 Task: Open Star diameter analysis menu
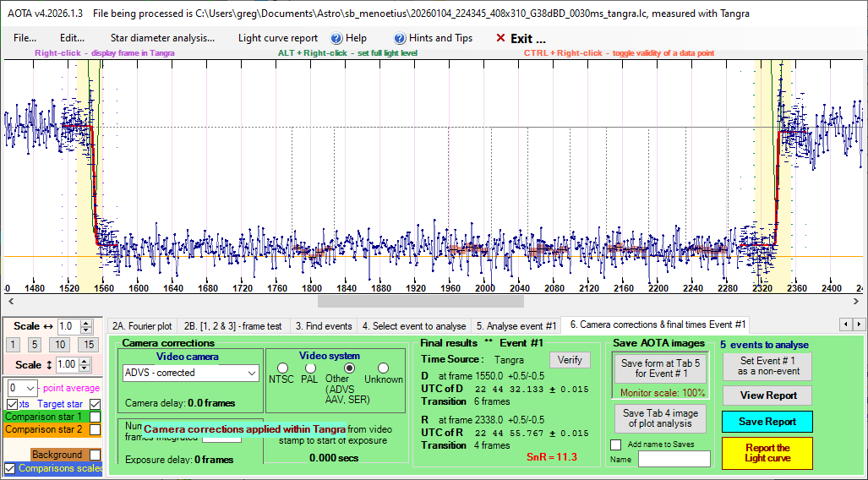pos(162,38)
